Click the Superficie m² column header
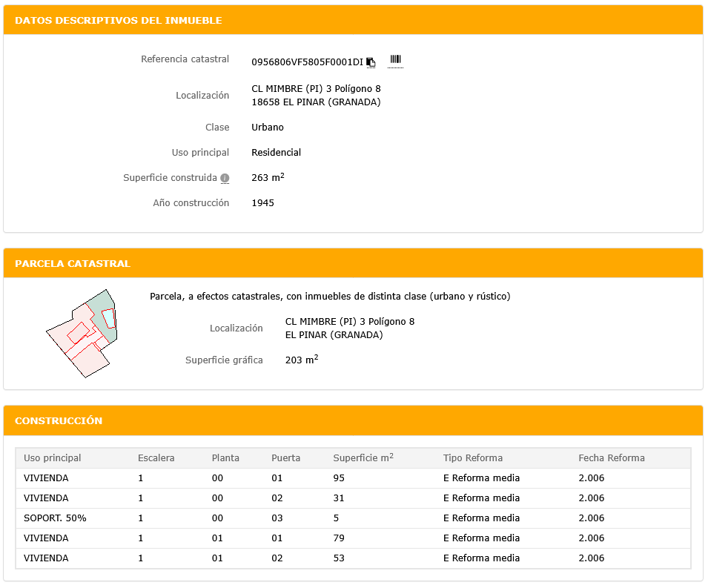The height and width of the screenshot is (588, 708). [363, 458]
